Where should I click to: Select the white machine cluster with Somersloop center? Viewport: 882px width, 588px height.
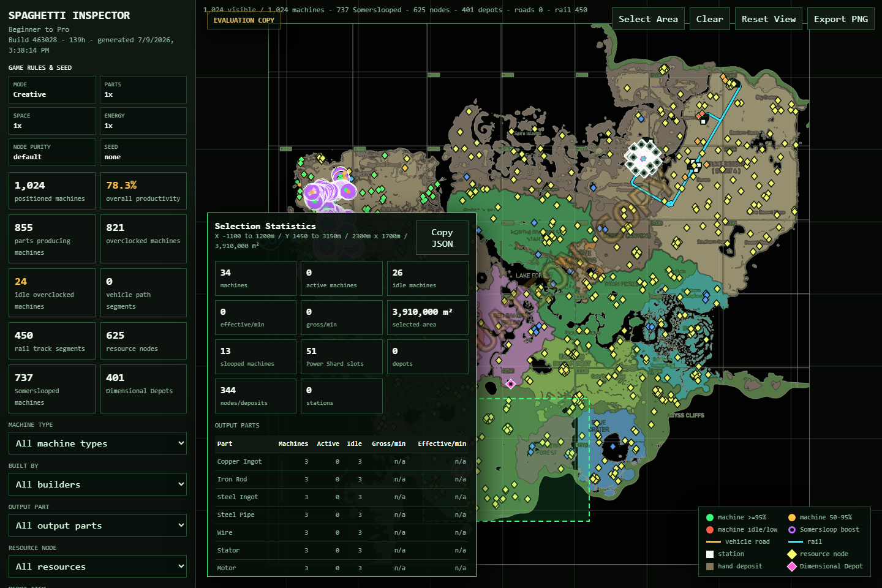[644, 158]
